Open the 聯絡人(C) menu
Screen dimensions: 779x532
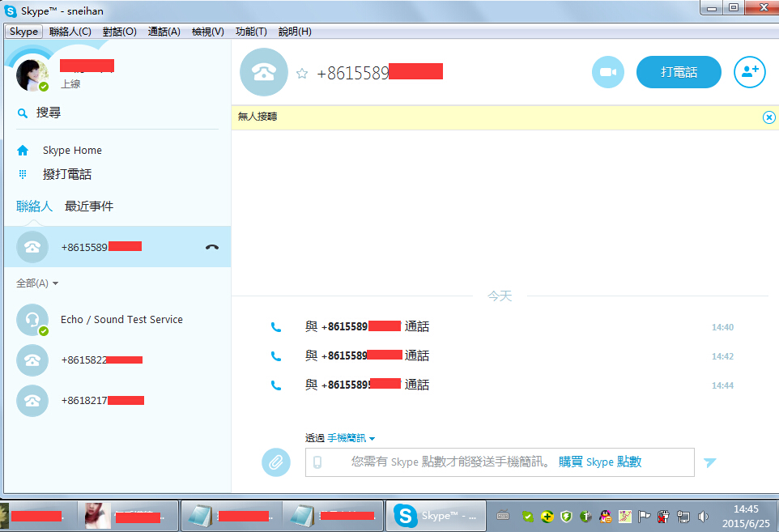70,32
